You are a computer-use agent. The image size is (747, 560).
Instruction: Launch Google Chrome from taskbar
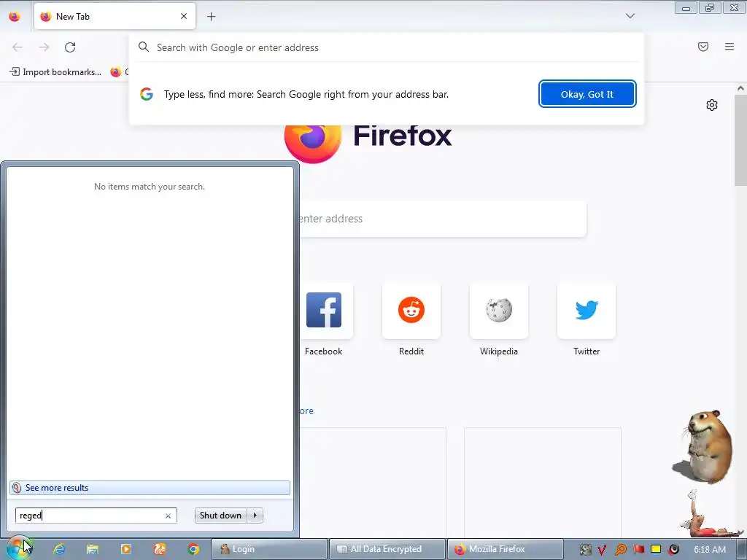coord(193,549)
